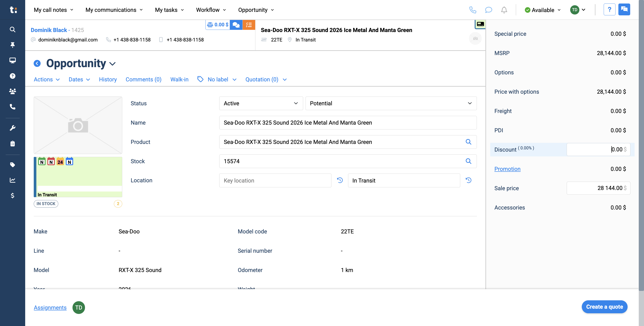
Task: Expand the Potential dropdown
Action: (x=391, y=103)
